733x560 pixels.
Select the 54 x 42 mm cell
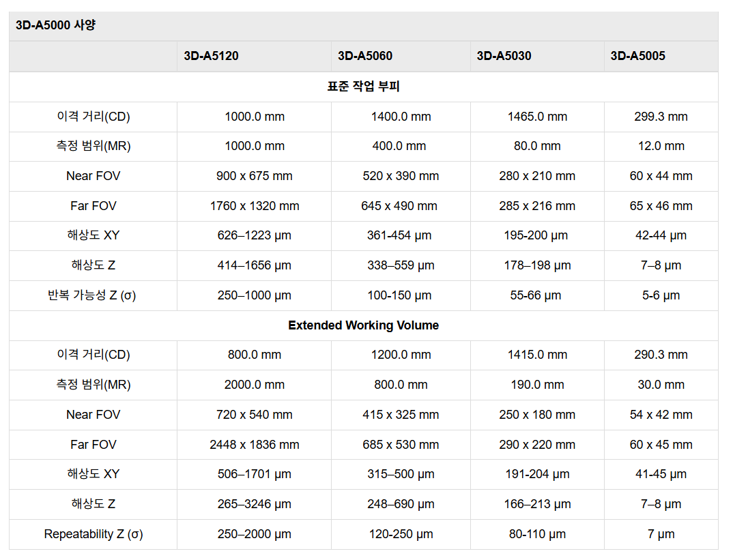coord(661,415)
